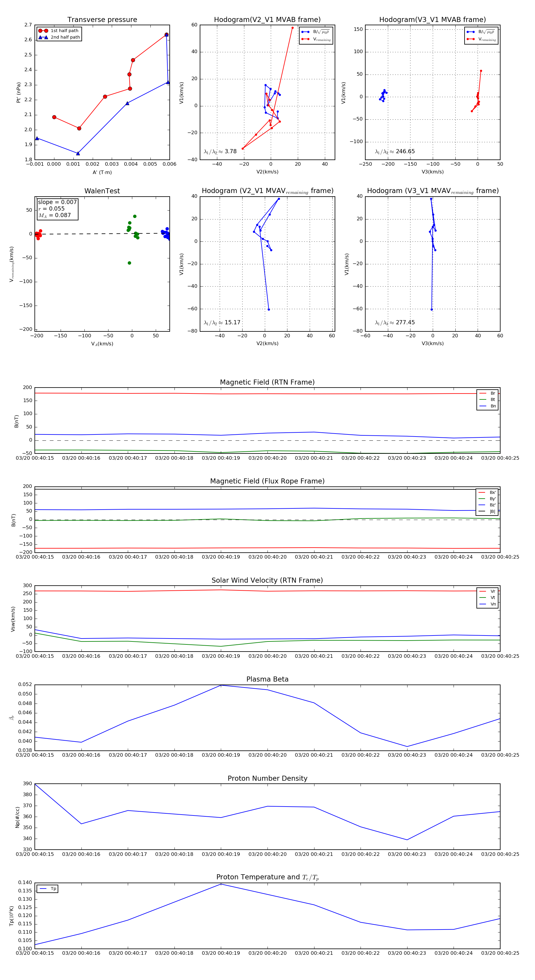
Task: Click 'M_A = 0.087' annotation in WalenTest
Action: click(54, 215)
